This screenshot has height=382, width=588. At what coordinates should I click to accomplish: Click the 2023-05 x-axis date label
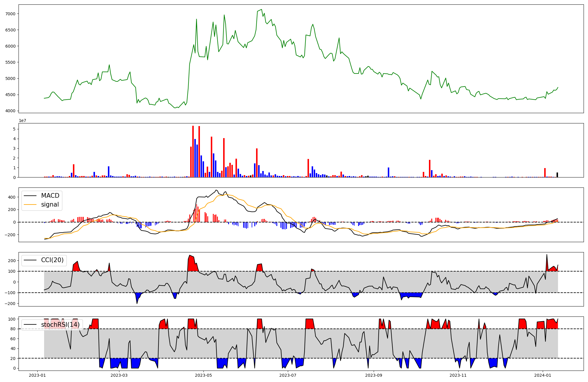coord(203,375)
